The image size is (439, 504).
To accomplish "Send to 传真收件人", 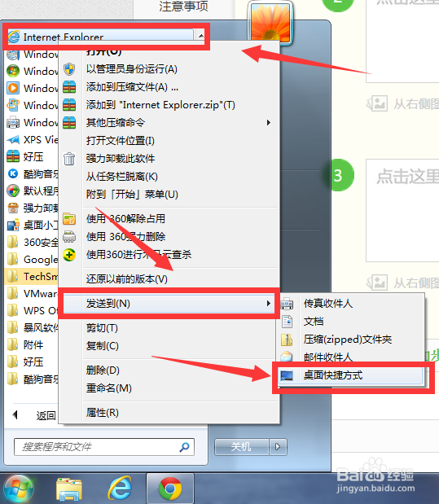I will 328,304.
